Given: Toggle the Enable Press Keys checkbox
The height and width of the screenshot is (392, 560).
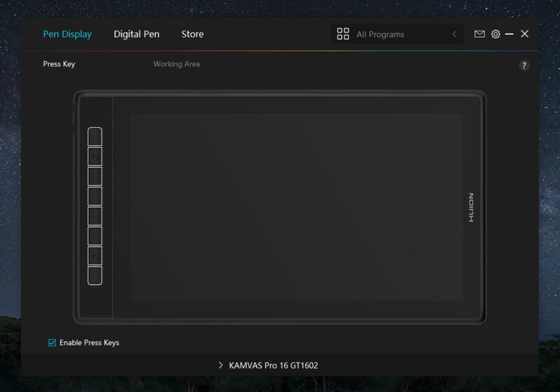Looking at the screenshot, I should click(52, 343).
